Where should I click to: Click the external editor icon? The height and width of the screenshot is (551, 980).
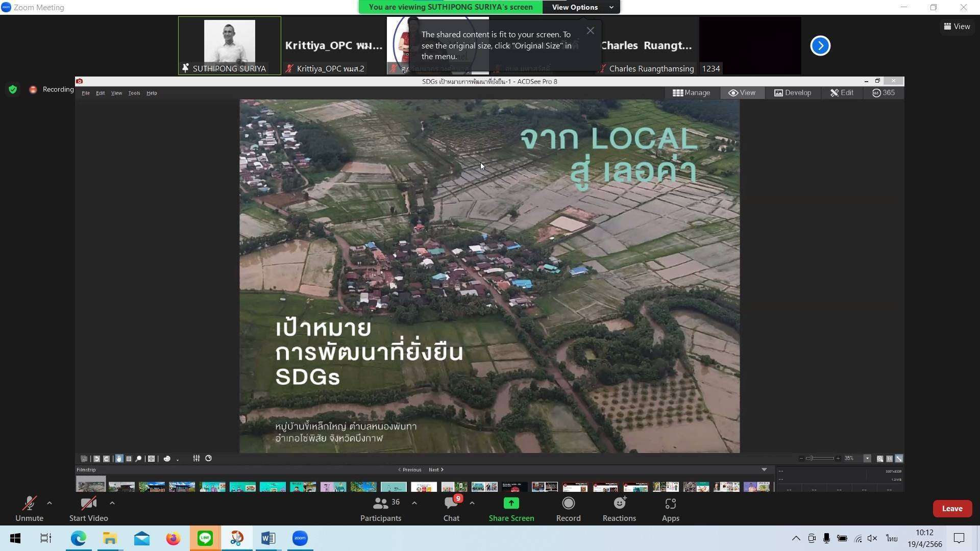84,459
